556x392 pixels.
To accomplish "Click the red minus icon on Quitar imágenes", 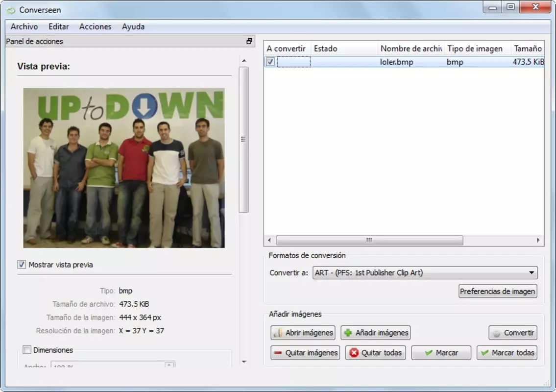I will pos(278,353).
